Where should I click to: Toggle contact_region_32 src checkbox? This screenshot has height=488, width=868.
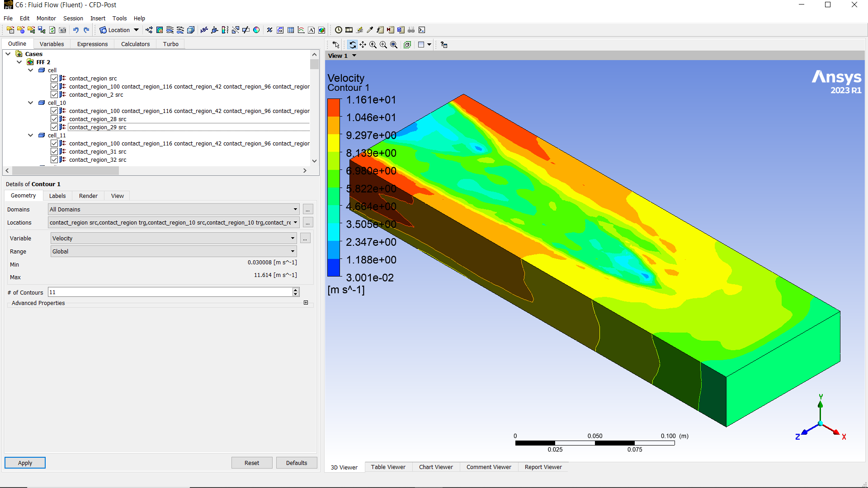[x=54, y=160]
